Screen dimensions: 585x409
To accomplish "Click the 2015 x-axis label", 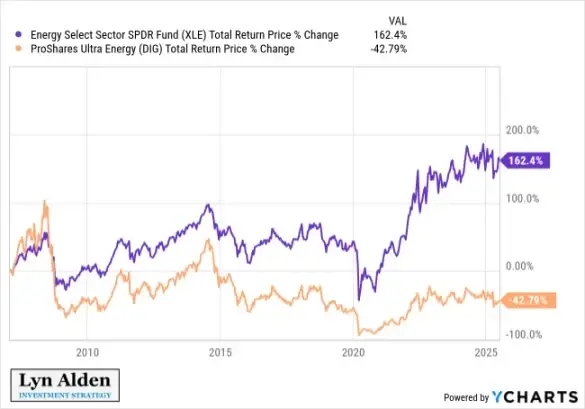I will pos(220,352).
